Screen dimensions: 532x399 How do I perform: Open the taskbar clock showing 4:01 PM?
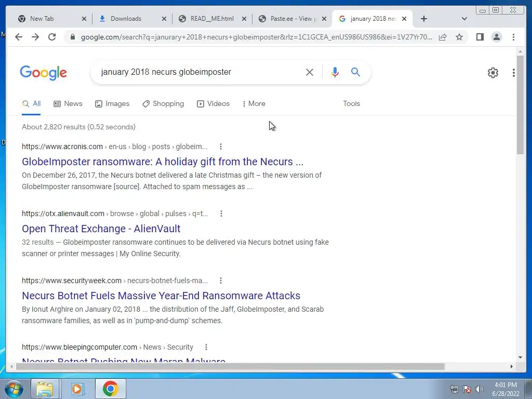506,389
